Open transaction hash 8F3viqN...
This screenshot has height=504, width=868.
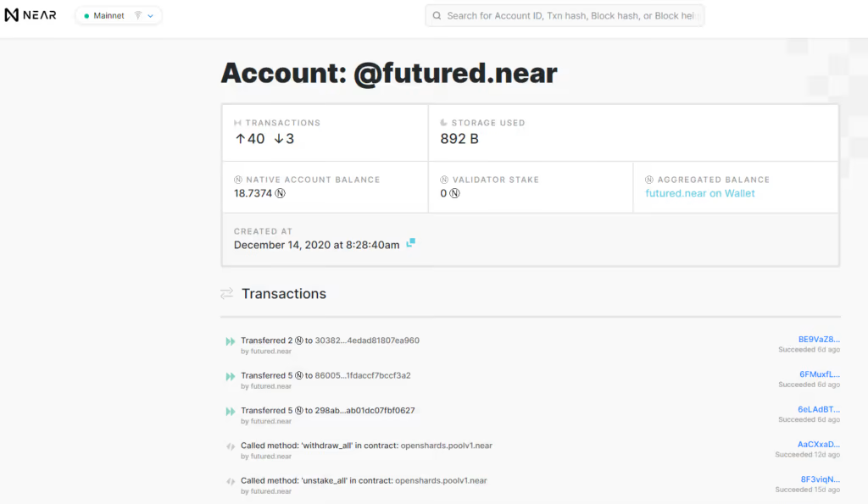click(820, 479)
